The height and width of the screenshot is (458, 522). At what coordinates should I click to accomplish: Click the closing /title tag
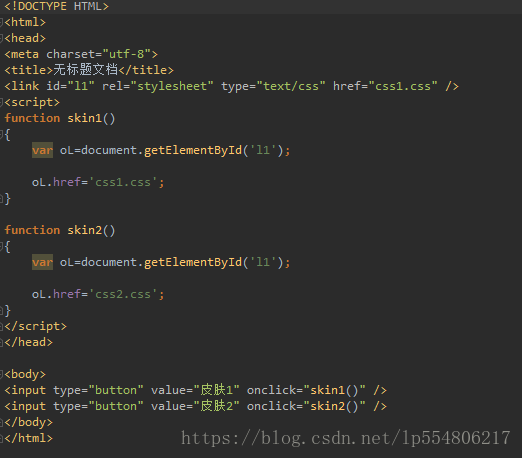(146, 70)
